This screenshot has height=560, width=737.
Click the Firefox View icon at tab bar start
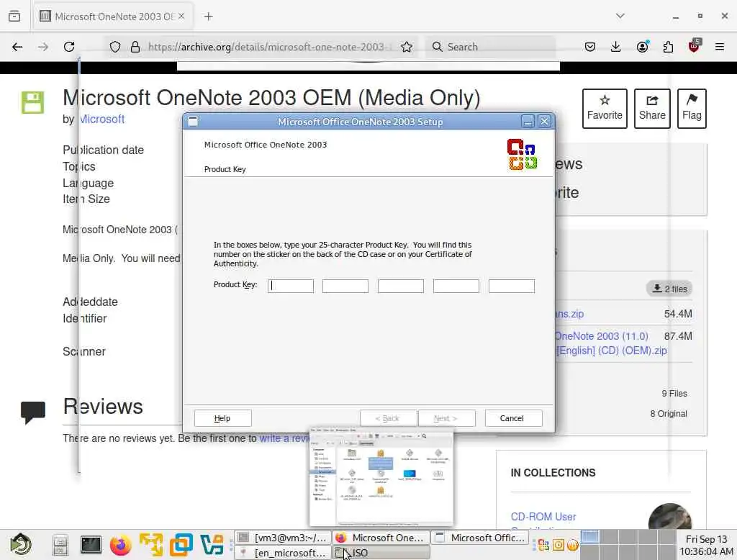coord(14,16)
